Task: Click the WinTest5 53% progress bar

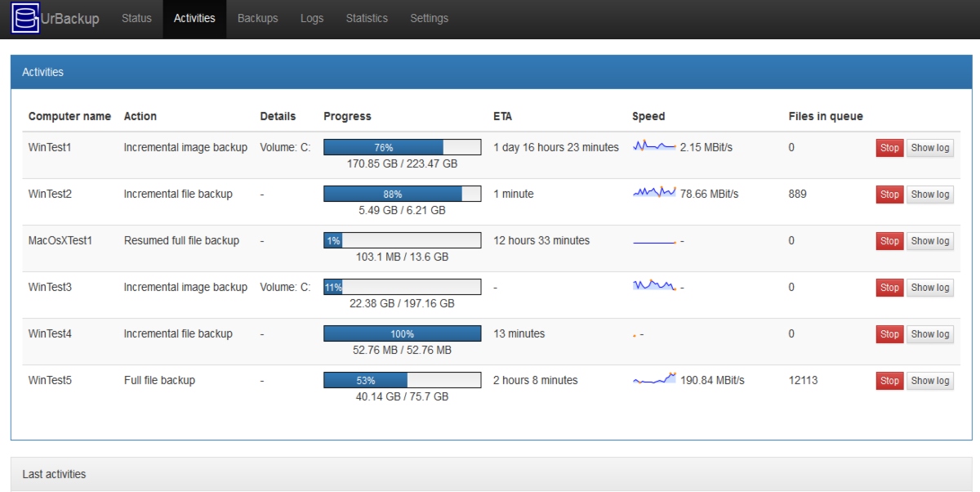Action: [402, 380]
